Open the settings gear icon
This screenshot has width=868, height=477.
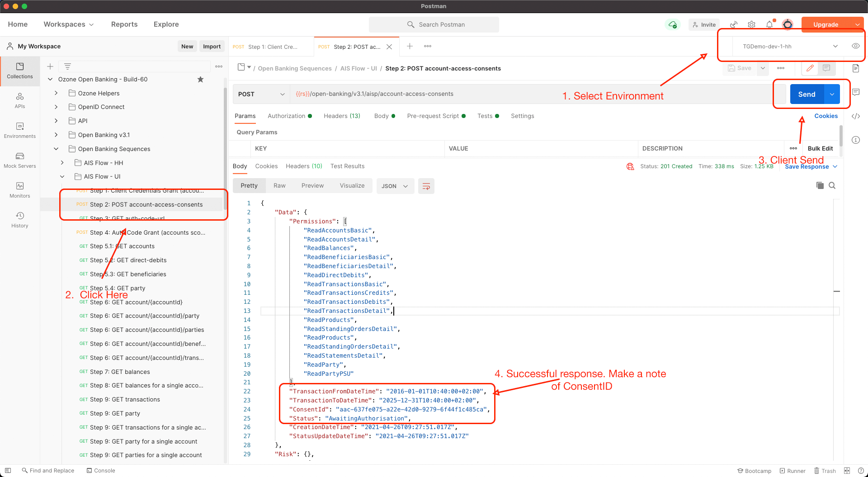coord(751,24)
